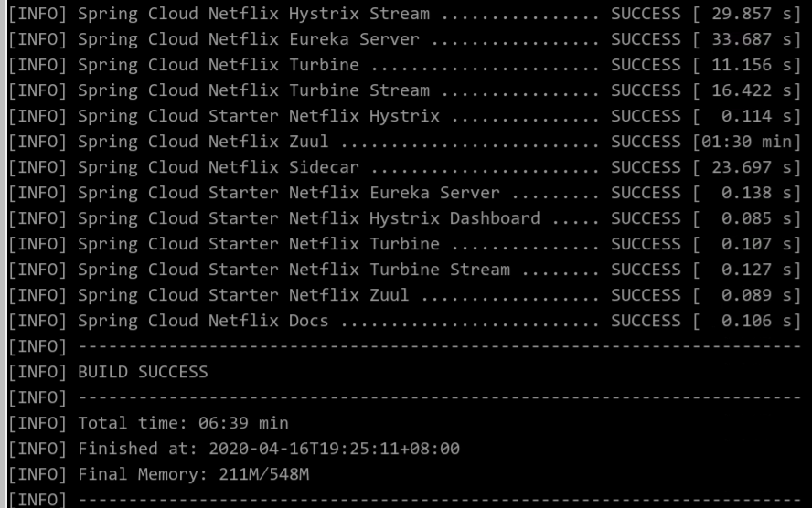Click the Spring Cloud Netflix Turbine text

point(218,65)
